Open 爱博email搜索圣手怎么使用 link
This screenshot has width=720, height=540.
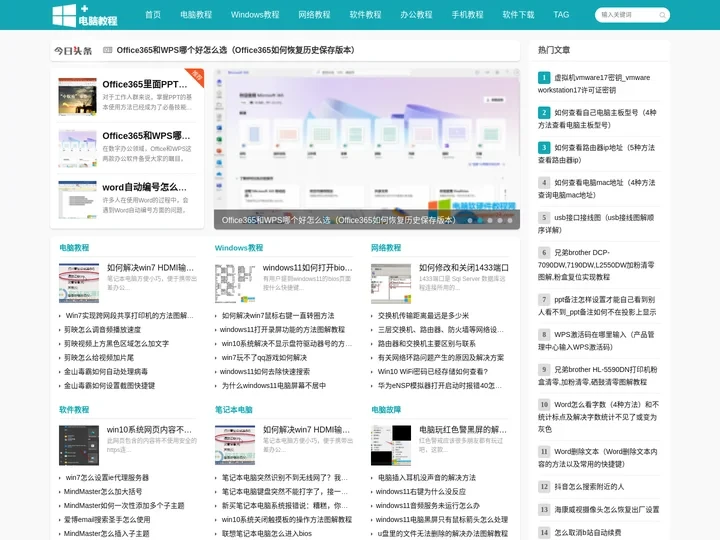(x=107, y=519)
